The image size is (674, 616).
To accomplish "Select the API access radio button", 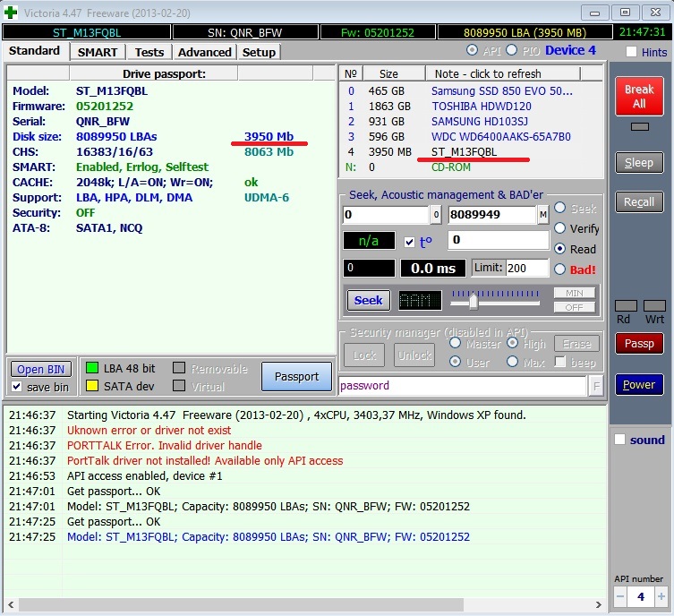I will 472,50.
